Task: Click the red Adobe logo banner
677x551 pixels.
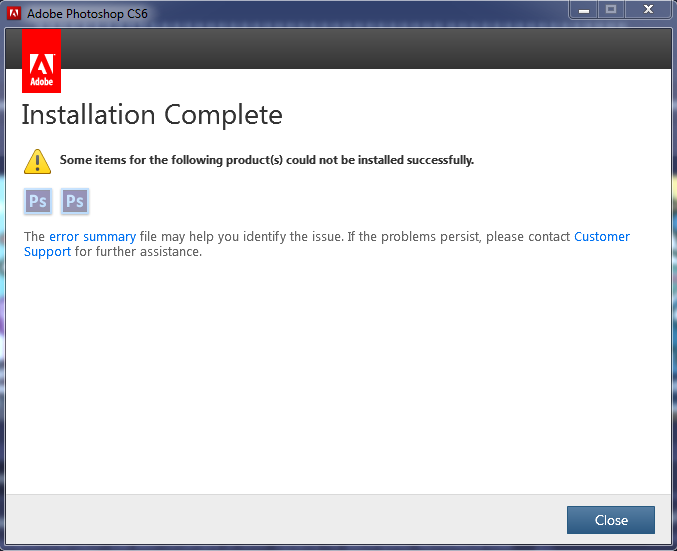Action: 41,61
